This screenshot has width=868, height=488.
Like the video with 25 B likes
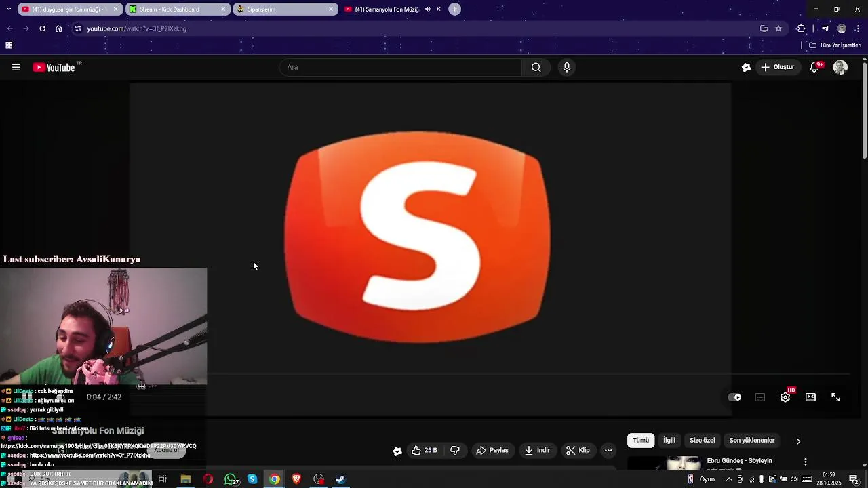coord(425,450)
